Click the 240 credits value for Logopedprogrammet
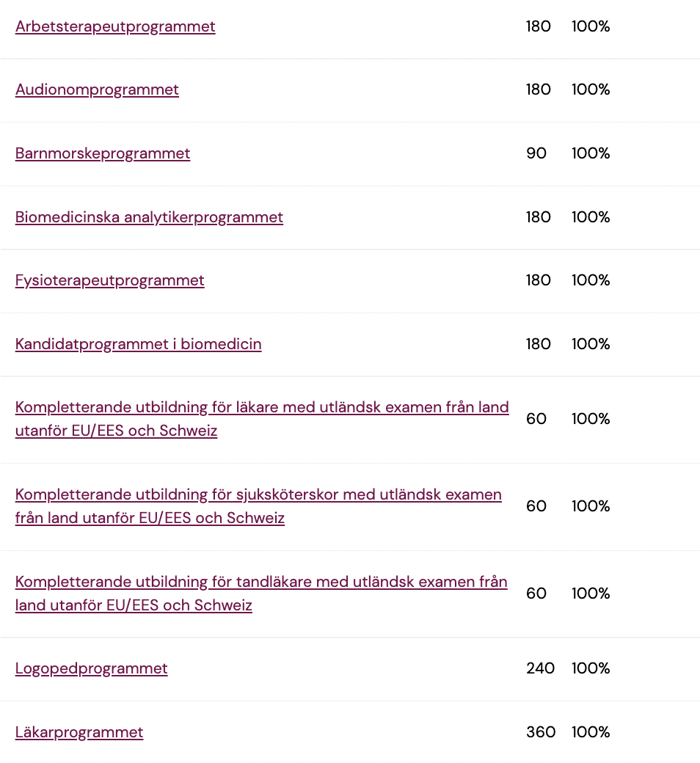This screenshot has width=700, height=763. 540,668
